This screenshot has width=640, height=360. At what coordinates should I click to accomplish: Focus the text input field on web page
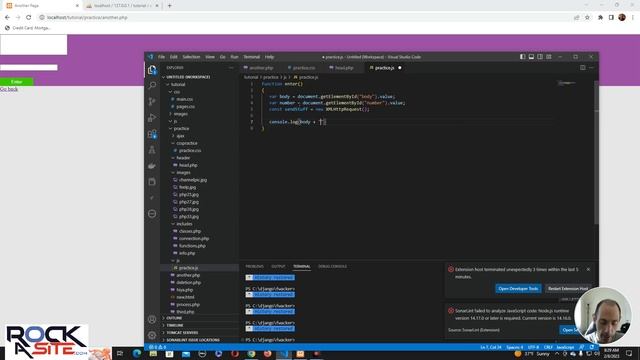tap(29, 67)
